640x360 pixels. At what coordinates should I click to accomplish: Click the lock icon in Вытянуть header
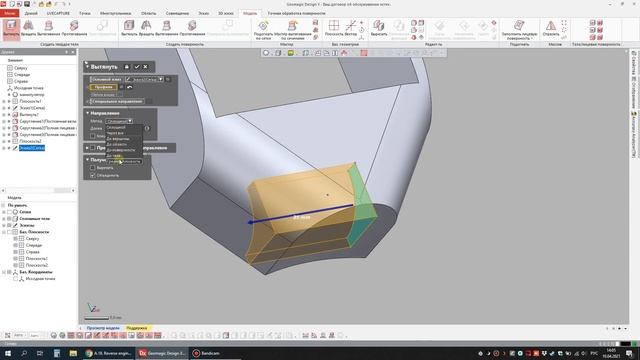tap(127, 67)
